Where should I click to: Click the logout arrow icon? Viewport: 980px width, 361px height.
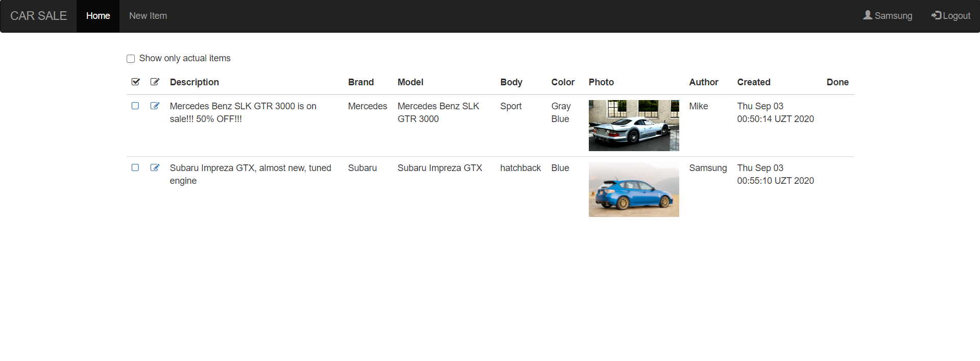pyautogui.click(x=936, y=15)
